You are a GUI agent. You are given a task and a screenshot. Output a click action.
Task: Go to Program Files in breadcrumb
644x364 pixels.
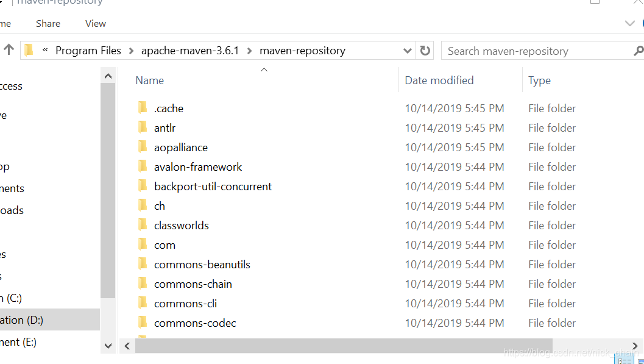tap(88, 51)
